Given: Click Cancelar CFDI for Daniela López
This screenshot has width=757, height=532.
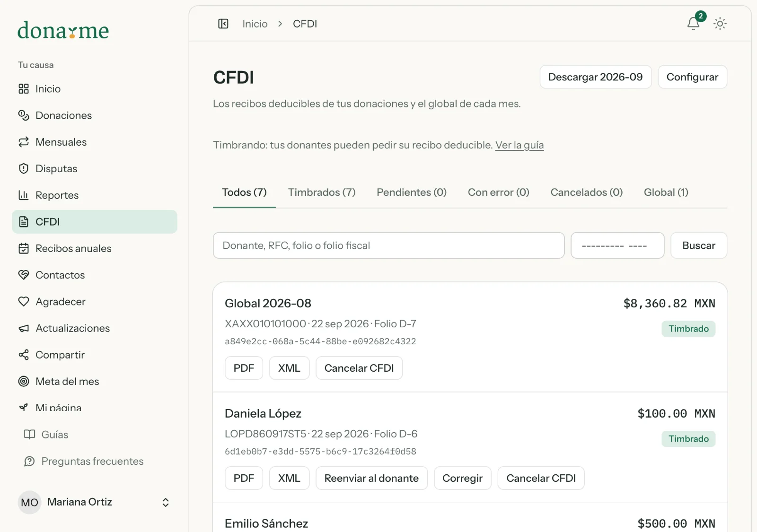Looking at the screenshot, I should click(x=541, y=478).
